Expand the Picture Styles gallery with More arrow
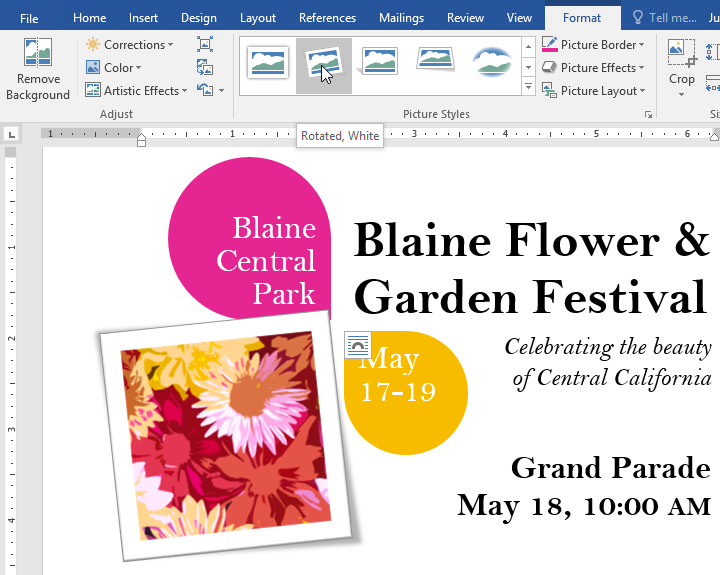This screenshot has height=575, width=720. click(528, 89)
